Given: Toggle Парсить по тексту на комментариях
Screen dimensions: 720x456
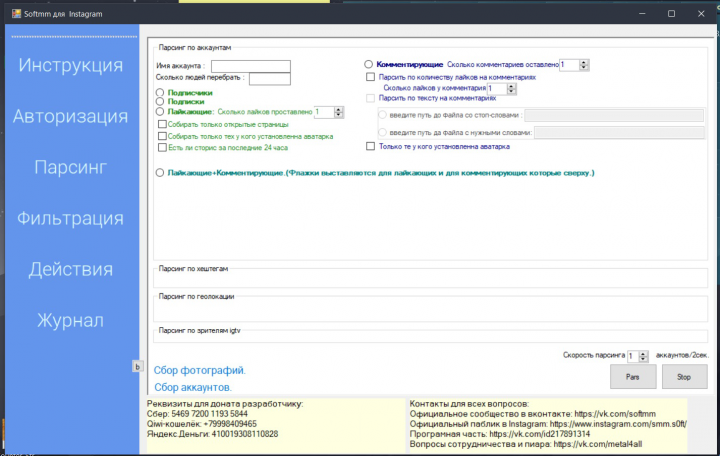Looking at the screenshot, I should coord(371,98).
